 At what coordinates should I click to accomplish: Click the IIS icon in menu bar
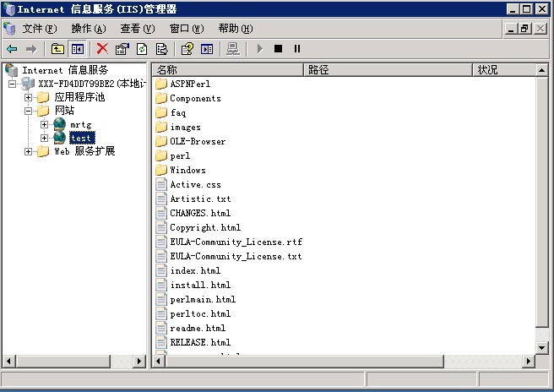(x=9, y=29)
